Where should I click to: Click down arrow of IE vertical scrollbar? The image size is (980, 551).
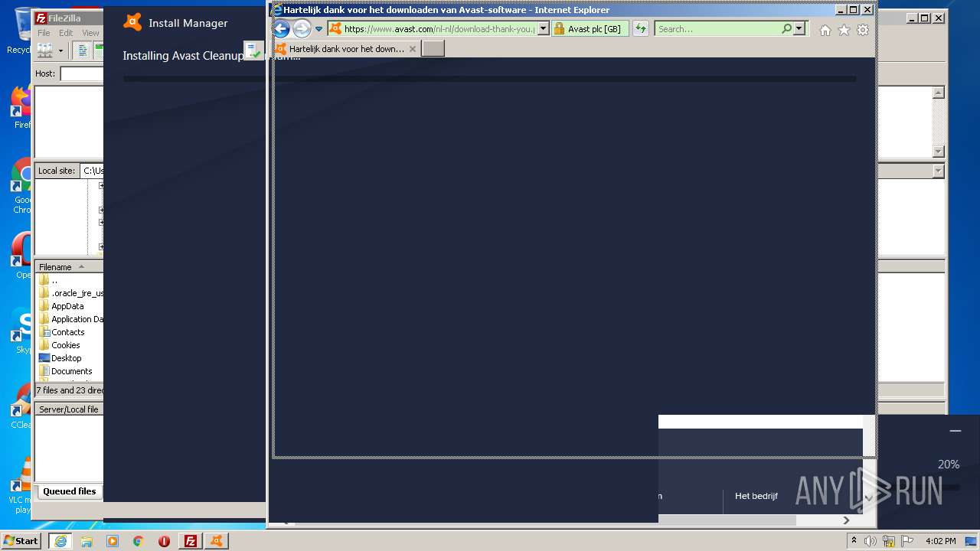(868, 498)
